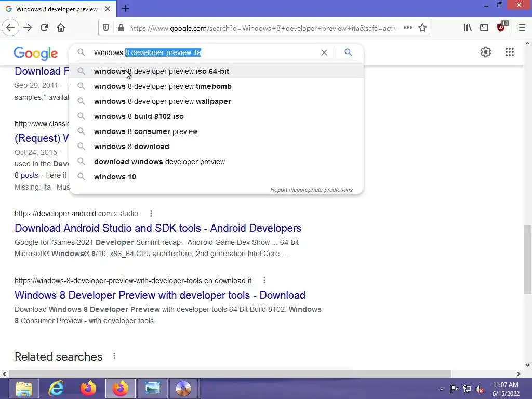Click vertical scrollbar down arrow
Image resolution: width=532 pixels, height=399 pixels.
(527, 365)
